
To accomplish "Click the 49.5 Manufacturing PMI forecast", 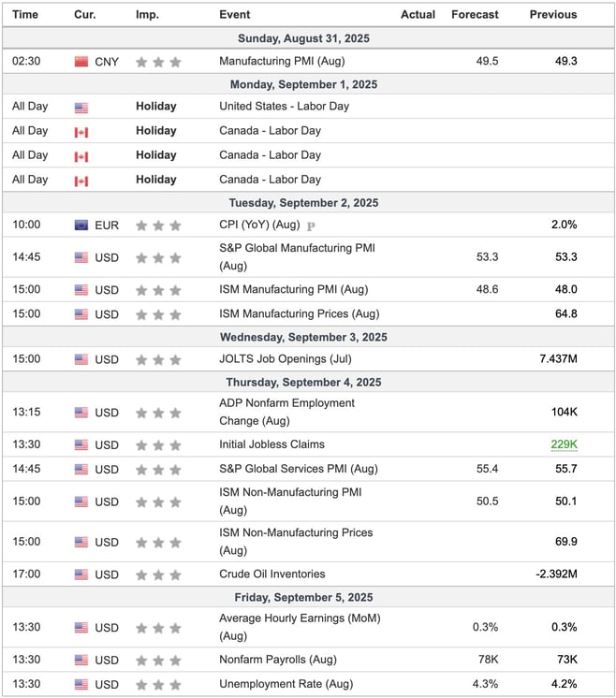I will [488, 61].
